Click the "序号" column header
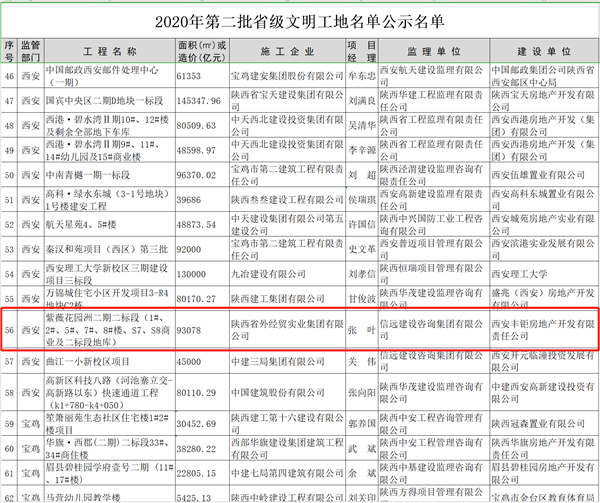This screenshot has height=503, width=600. click(x=9, y=51)
